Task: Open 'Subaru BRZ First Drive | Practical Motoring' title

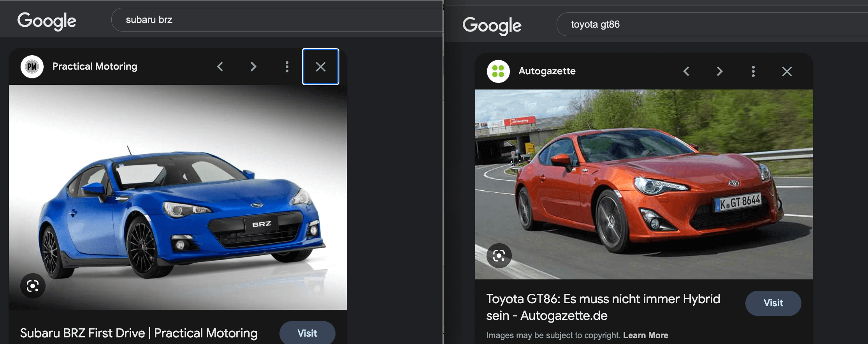Action: pyautogui.click(x=139, y=333)
